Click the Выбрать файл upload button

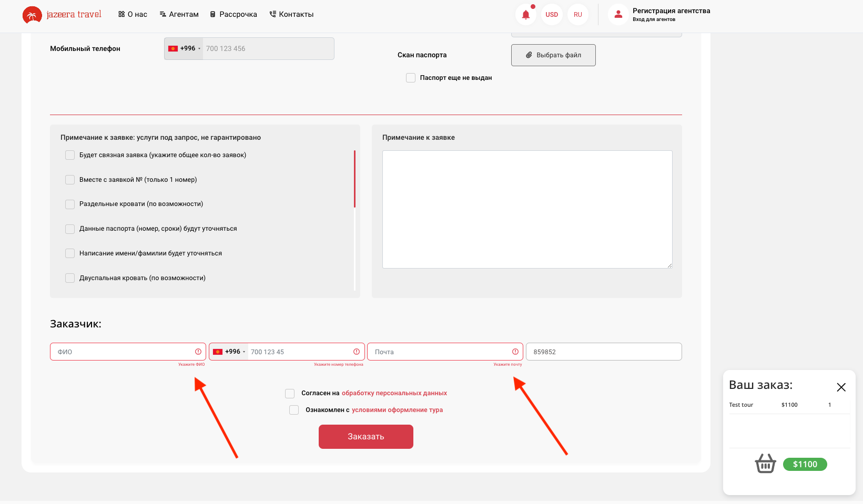[x=553, y=55]
